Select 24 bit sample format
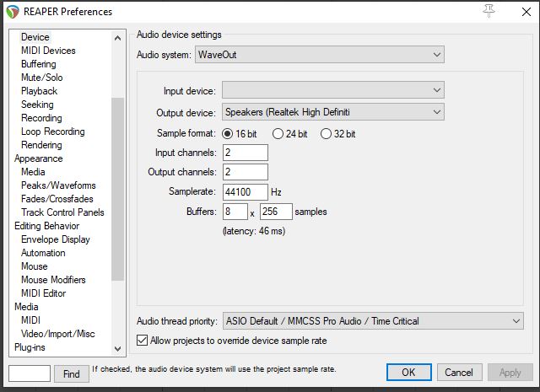The image size is (540, 392). coord(289,133)
